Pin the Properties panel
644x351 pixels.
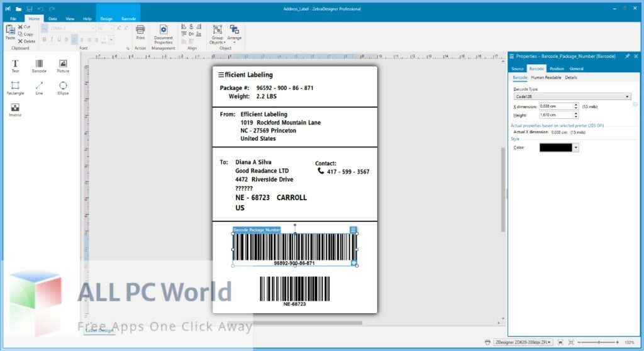coord(627,56)
